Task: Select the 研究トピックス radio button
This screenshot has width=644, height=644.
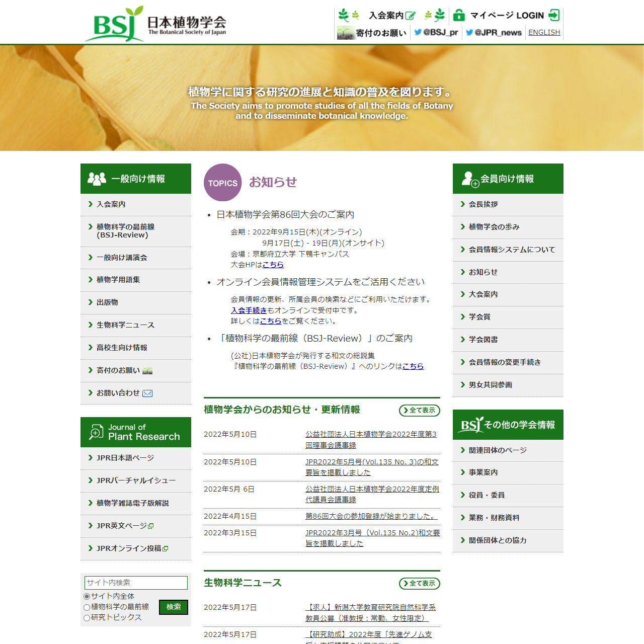Action: click(87, 618)
